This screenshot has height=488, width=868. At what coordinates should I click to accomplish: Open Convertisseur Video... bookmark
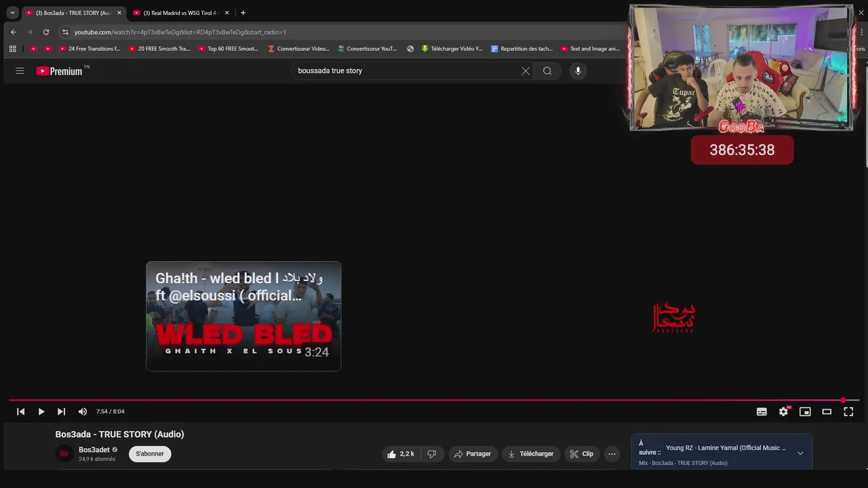point(298,49)
